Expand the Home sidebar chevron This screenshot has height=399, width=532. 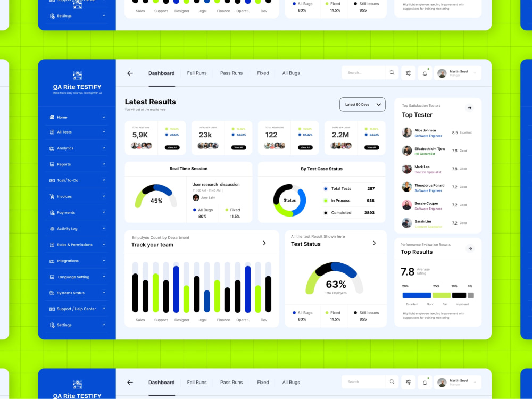(104, 117)
